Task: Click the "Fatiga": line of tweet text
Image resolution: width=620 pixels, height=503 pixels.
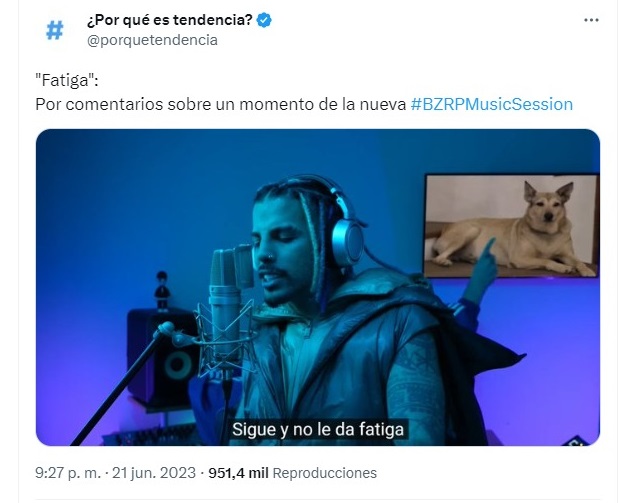Action: [67, 80]
